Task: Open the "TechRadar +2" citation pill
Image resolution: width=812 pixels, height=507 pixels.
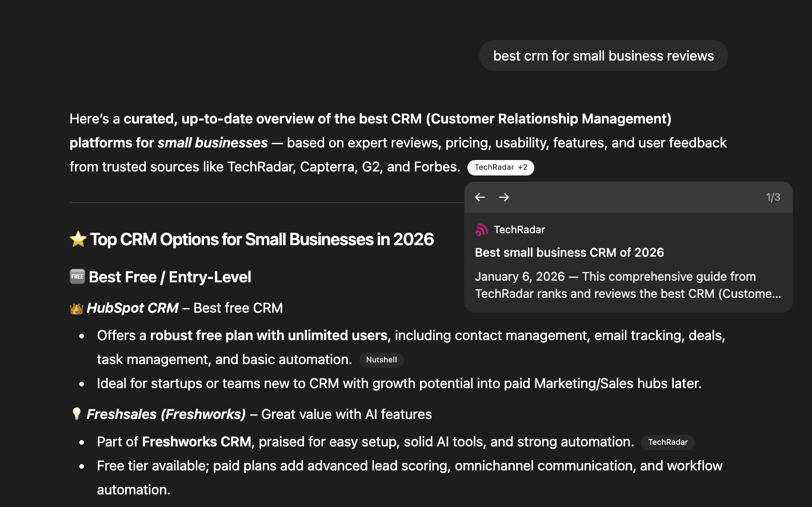Action: [501, 167]
